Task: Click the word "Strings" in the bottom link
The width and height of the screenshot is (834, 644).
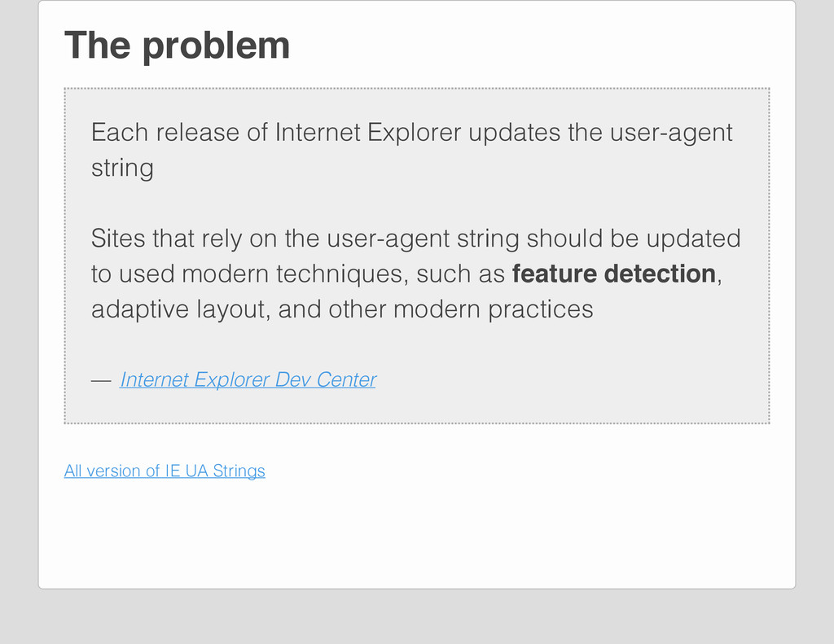Action: click(x=239, y=471)
